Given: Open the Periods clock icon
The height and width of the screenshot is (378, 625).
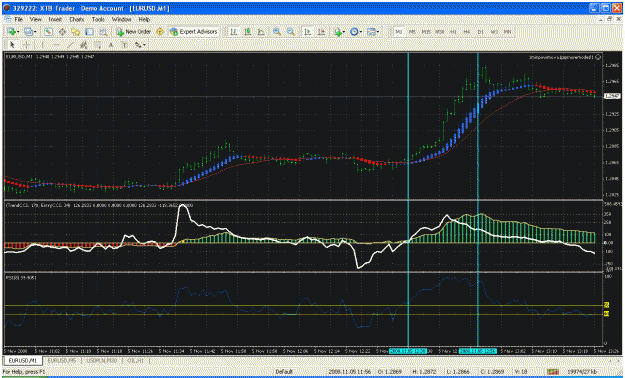Looking at the screenshot, I should (x=354, y=32).
